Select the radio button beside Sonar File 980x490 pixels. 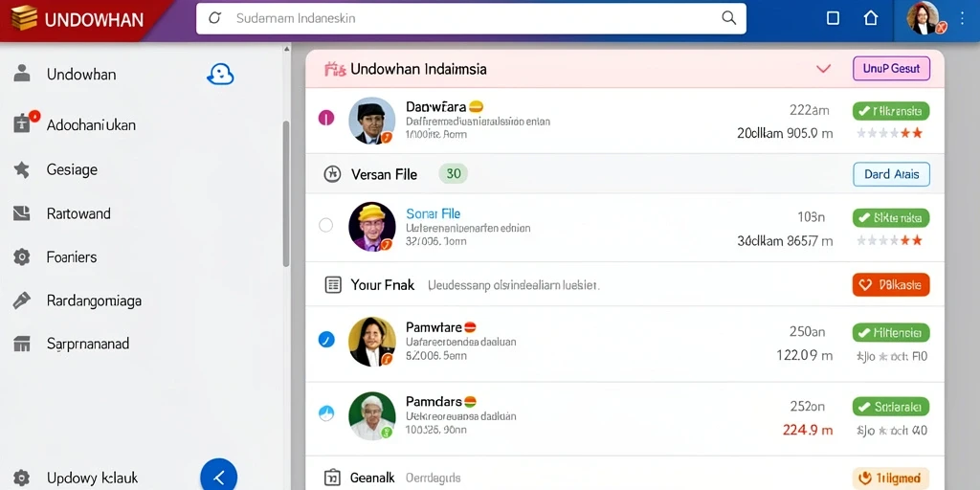pyautogui.click(x=325, y=225)
